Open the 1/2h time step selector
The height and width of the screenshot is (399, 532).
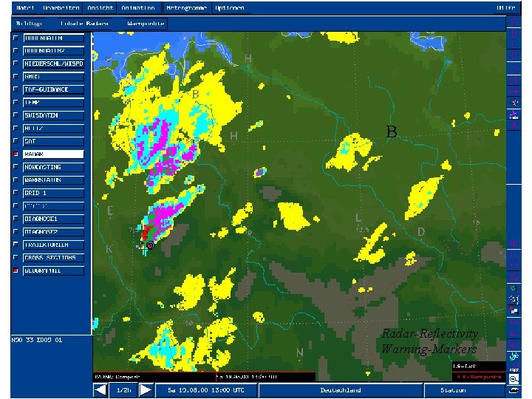123,390
